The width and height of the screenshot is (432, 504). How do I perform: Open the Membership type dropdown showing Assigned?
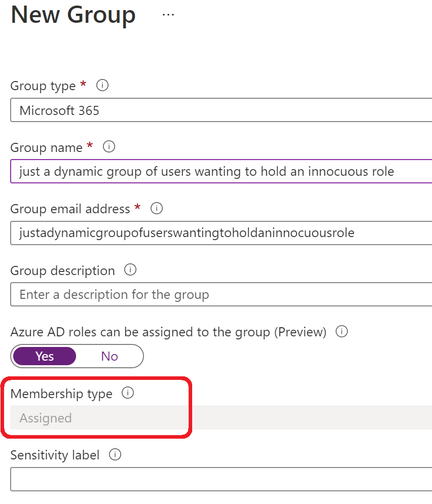pyautogui.click(x=221, y=417)
